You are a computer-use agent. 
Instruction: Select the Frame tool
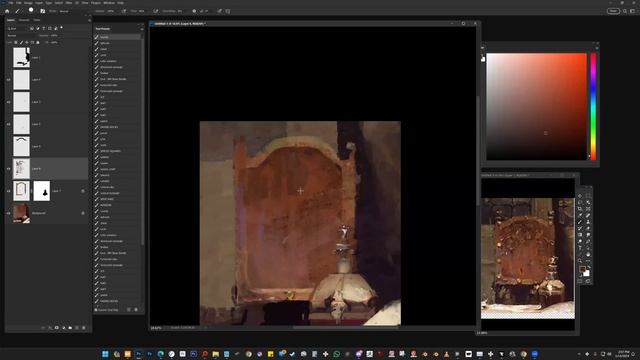tap(588, 209)
